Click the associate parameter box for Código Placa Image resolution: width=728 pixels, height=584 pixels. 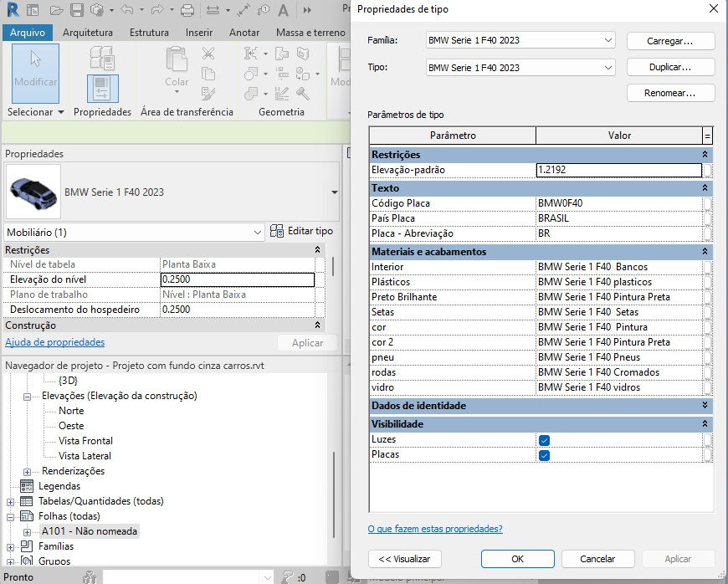(707, 203)
